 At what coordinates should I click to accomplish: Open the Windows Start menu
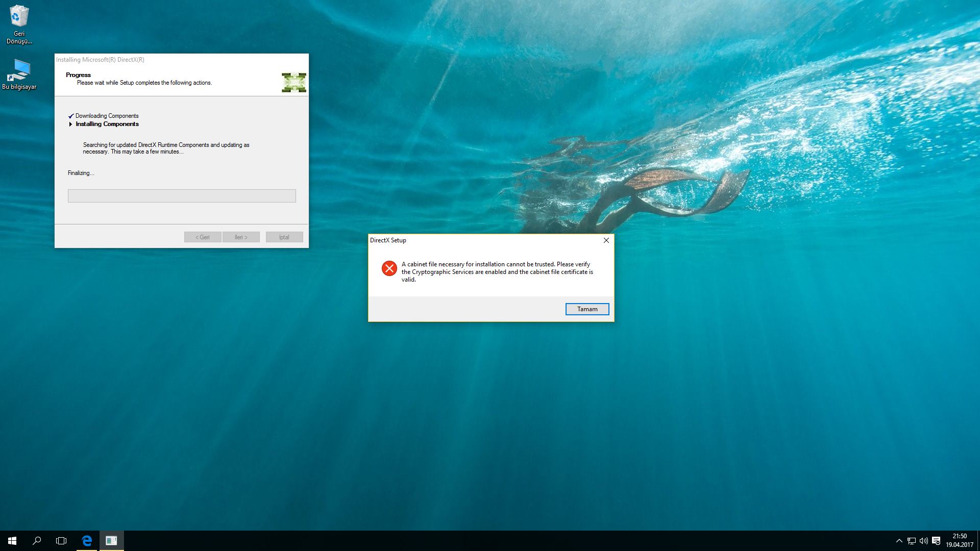pyautogui.click(x=12, y=541)
